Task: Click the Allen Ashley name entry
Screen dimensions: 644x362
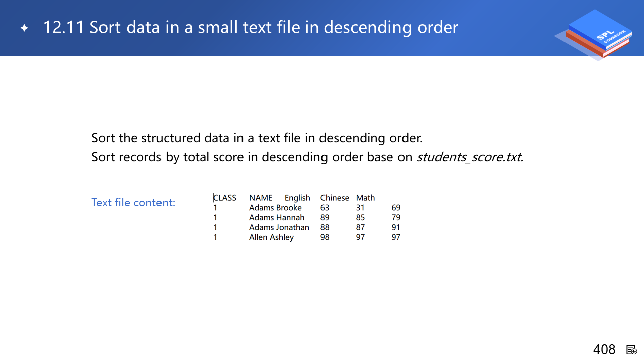Action: tap(271, 237)
